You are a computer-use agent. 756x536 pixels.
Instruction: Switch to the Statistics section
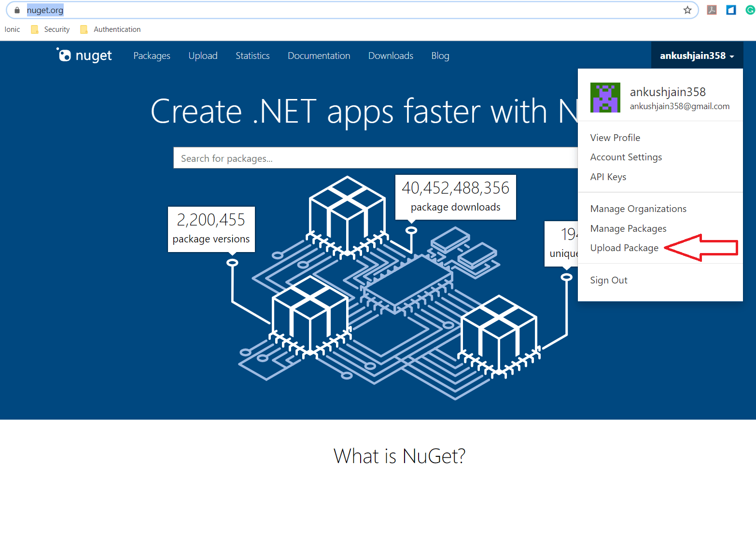(x=252, y=56)
